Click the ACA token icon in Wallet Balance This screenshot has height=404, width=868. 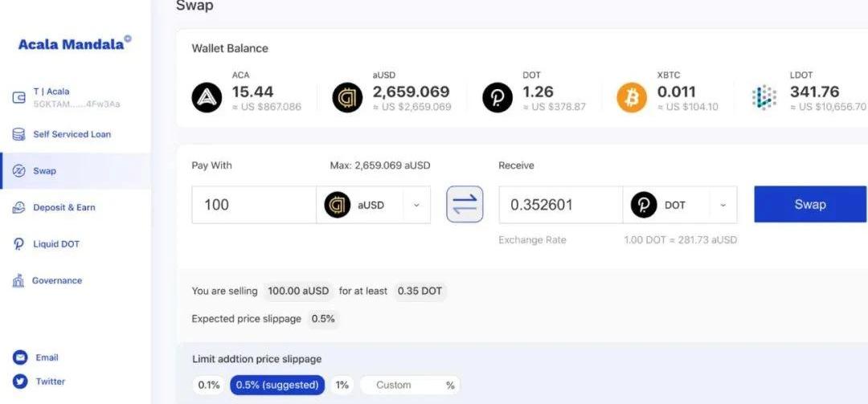pyautogui.click(x=207, y=98)
